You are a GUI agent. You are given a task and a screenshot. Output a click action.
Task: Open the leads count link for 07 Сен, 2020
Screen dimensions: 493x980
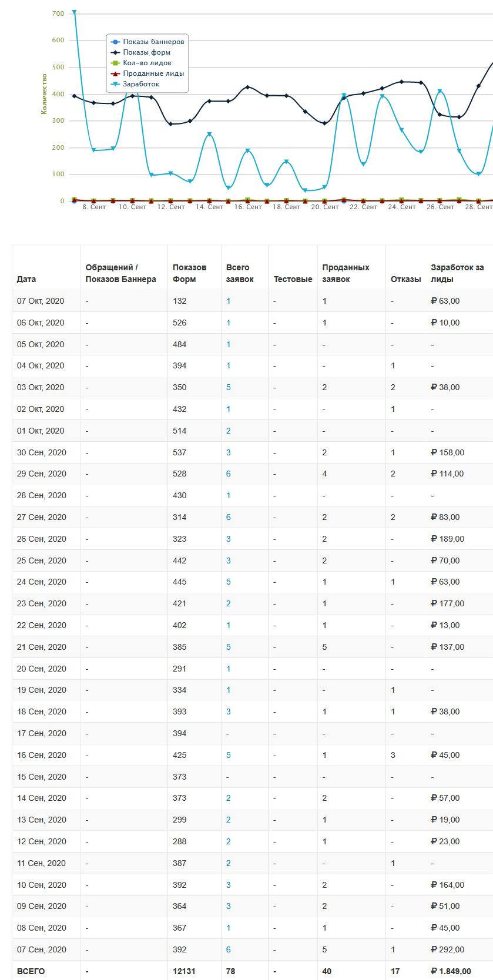pyautogui.click(x=229, y=949)
